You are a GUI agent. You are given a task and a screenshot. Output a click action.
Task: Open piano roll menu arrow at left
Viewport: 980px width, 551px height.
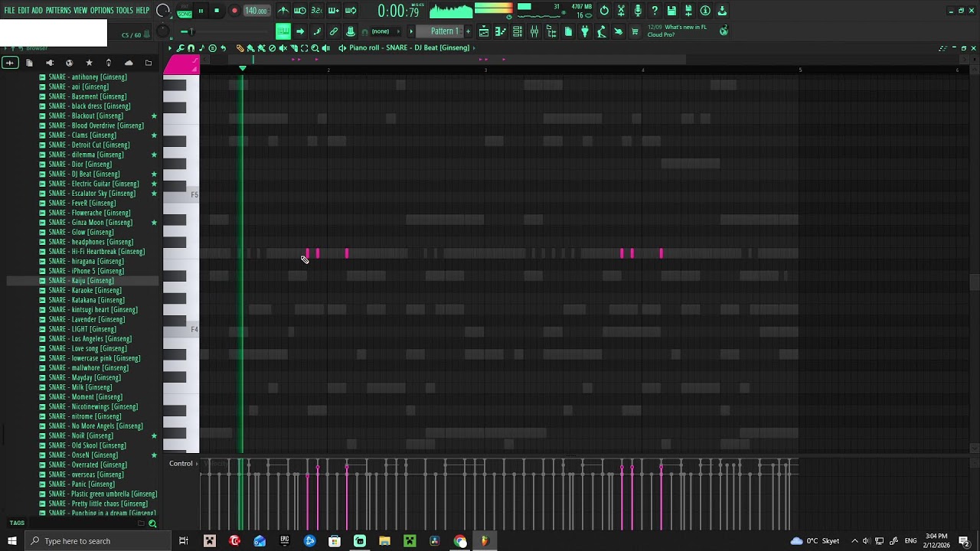tap(170, 48)
